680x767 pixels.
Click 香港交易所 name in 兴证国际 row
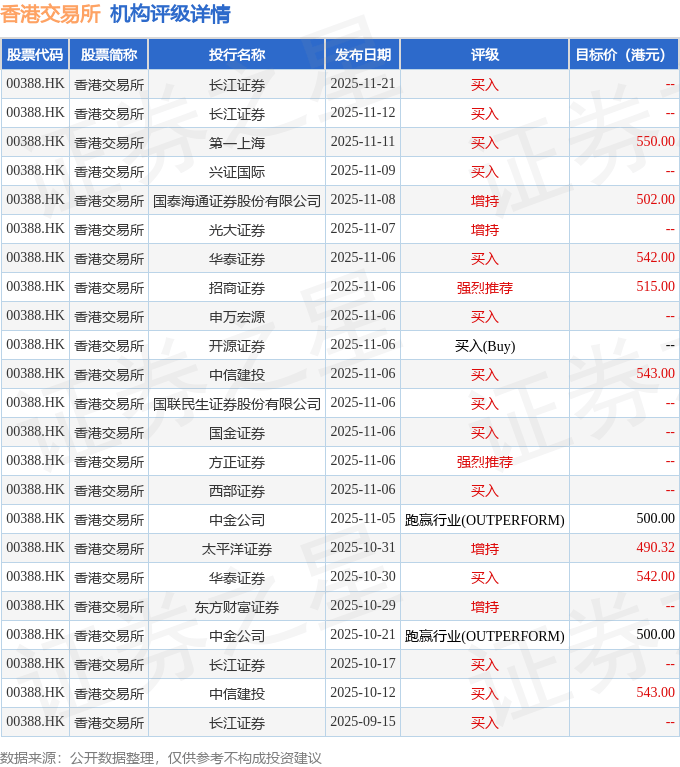pyautogui.click(x=109, y=172)
